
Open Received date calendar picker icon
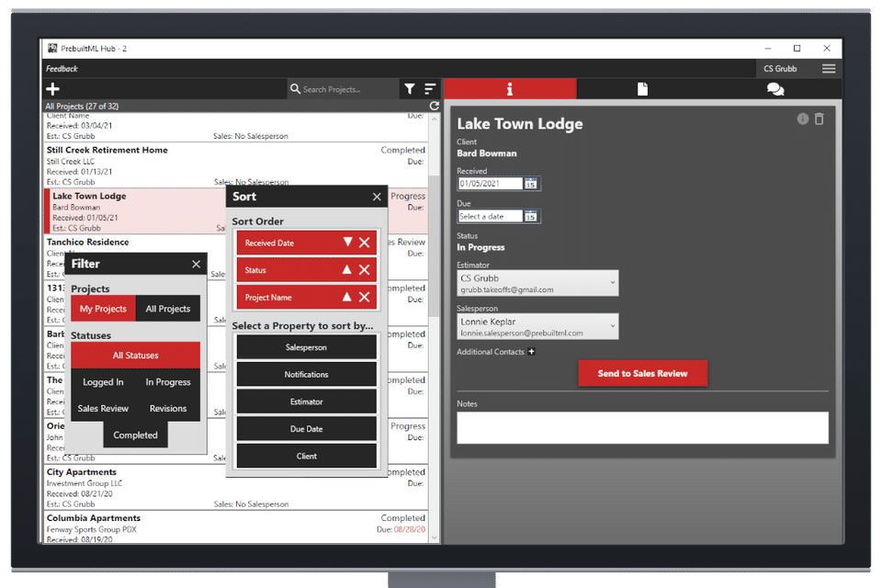pos(530,184)
